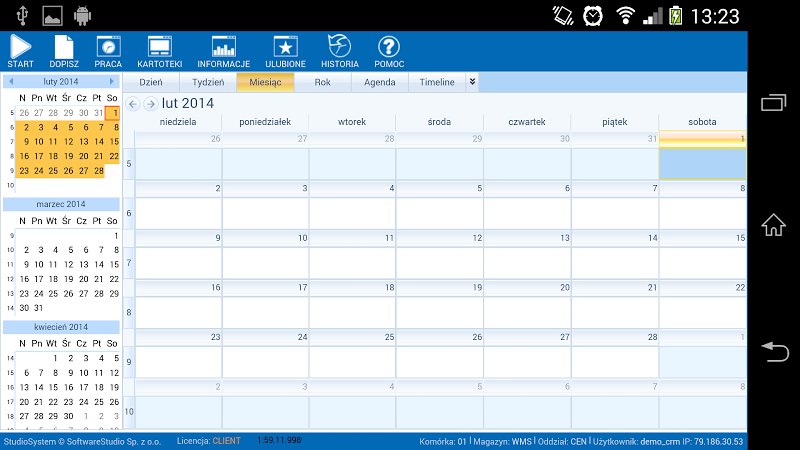Pick day 14 in luty mini calendar
800x450 pixels.
[x=99, y=142]
